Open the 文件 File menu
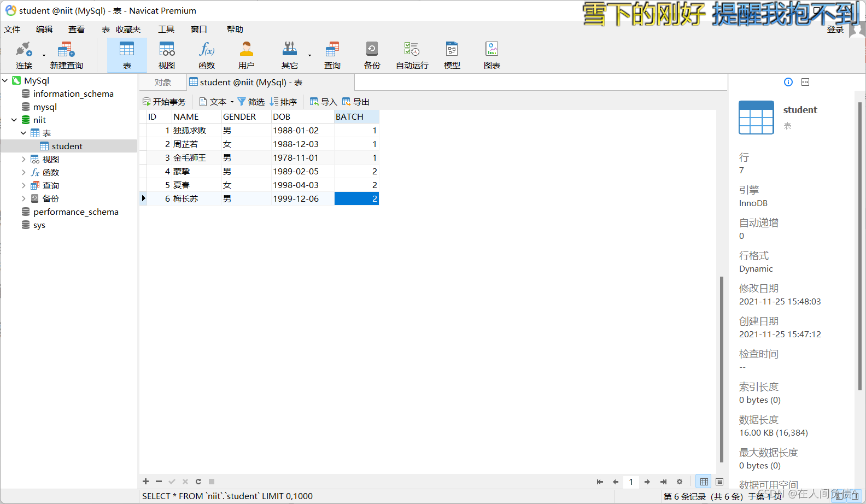This screenshot has height=504, width=866. coord(12,29)
